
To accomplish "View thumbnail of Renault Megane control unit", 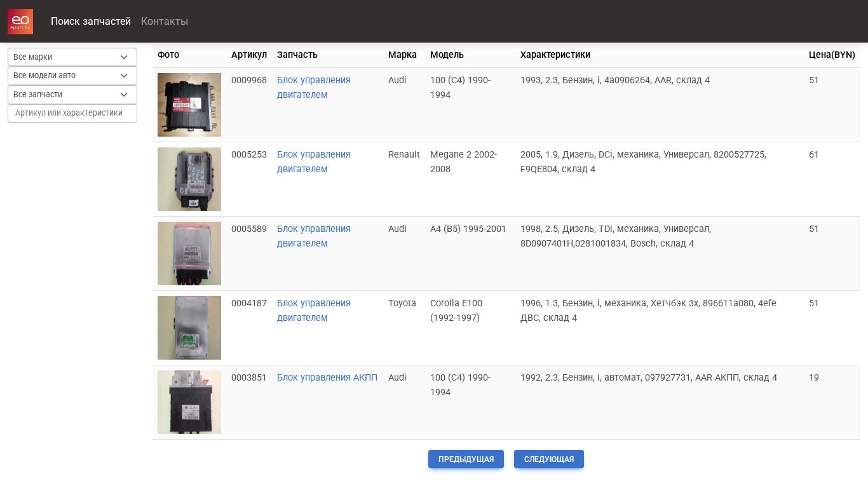I will (x=189, y=179).
